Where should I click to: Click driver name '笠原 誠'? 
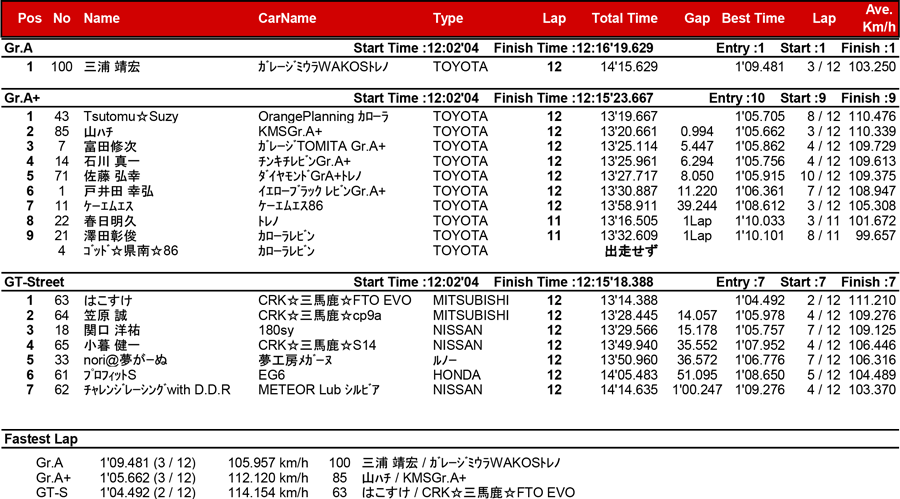pos(106,315)
